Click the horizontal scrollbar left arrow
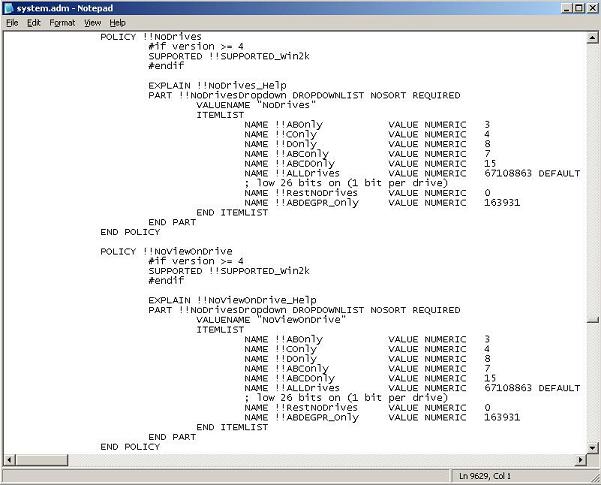Viewport: 601px width, 485px height. click(x=7, y=460)
